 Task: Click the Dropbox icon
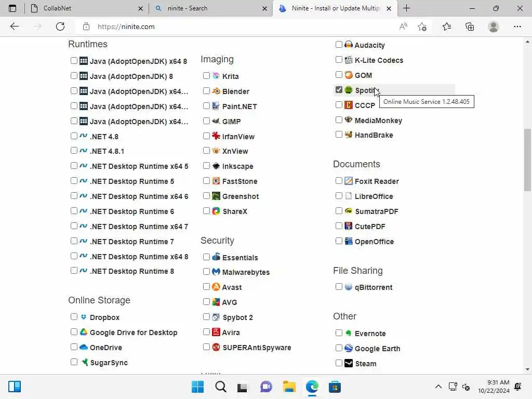click(x=84, y=317)
